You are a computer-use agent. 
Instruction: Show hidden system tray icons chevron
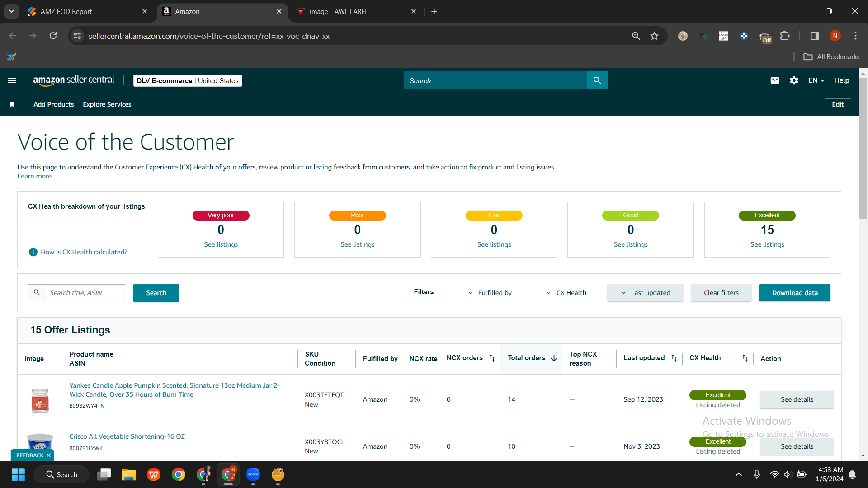(x=739, y=474)
